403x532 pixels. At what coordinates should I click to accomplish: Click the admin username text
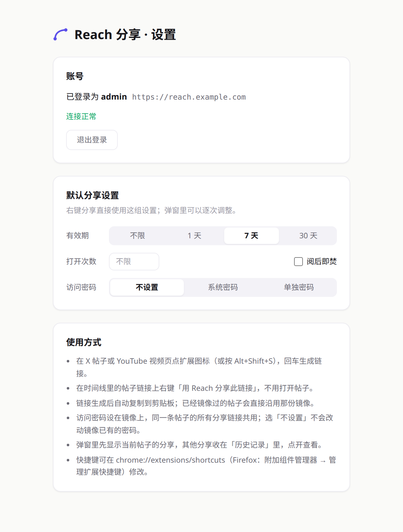point(114,97)
